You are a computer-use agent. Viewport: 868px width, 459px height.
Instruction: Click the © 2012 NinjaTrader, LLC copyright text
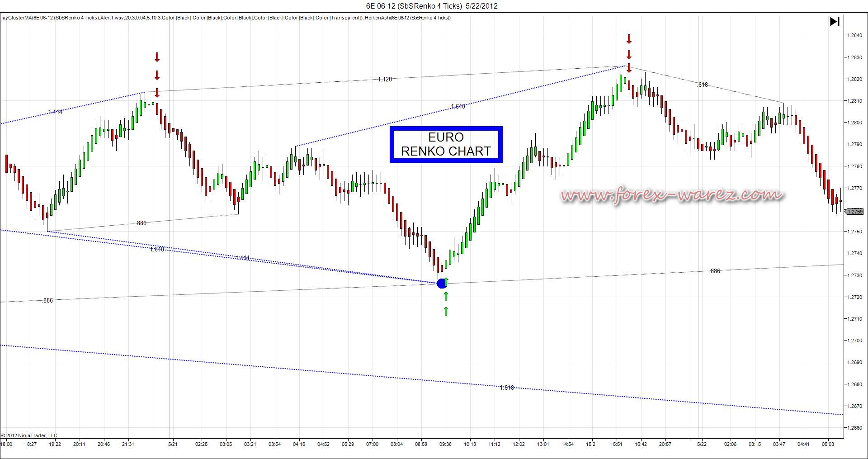click(29, 435)
